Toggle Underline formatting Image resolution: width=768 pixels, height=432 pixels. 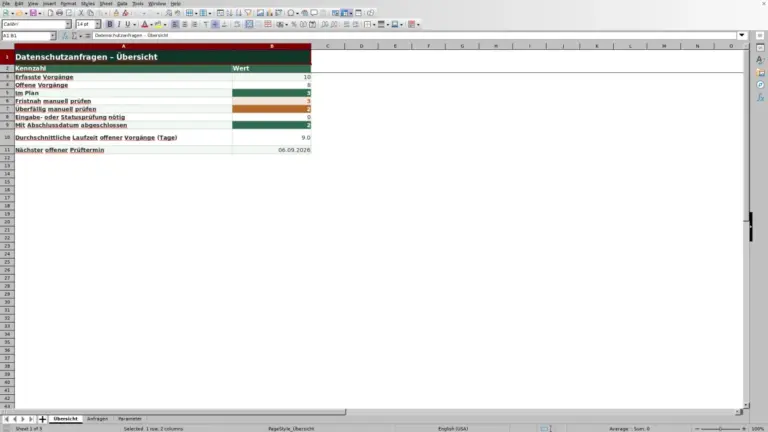128,24
